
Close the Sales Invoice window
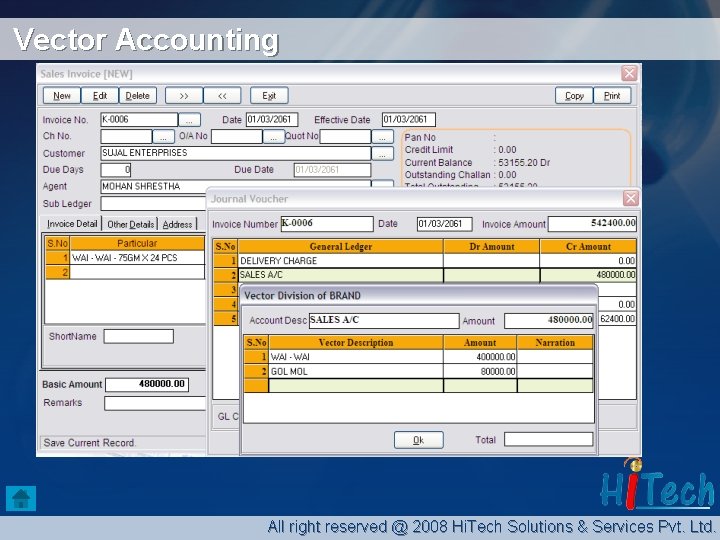click(629, 73)
